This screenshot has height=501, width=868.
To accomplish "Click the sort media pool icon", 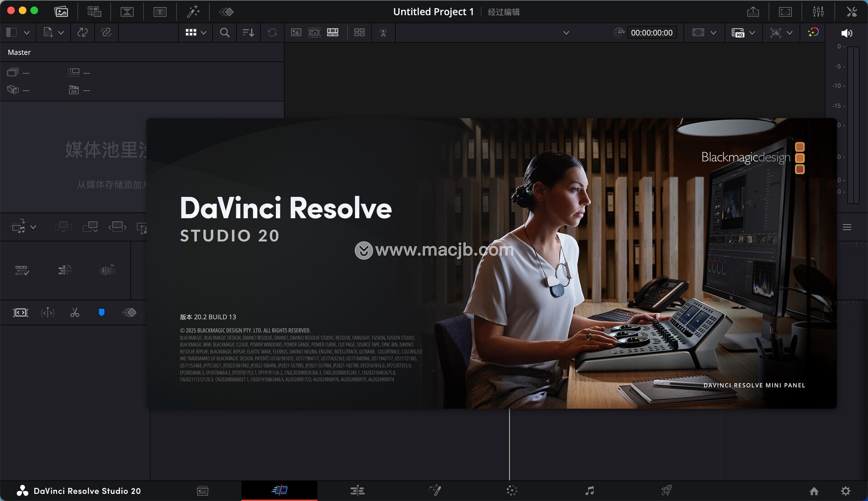I will (x=248, y=33).
